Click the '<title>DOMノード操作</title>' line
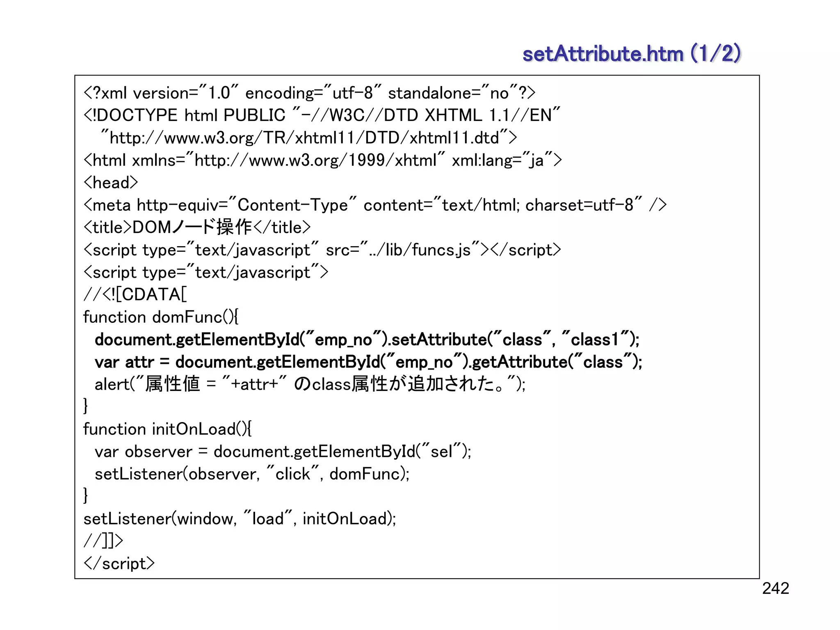Image resolution: width=840 pixels, height=630 pixels. tap(197, 227)
